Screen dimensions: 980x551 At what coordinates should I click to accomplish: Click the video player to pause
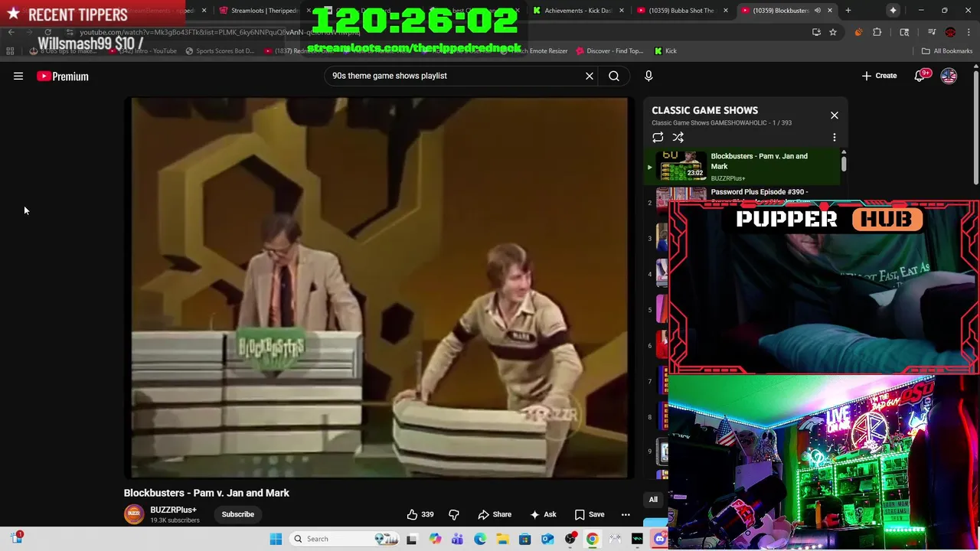coord(380,287)
